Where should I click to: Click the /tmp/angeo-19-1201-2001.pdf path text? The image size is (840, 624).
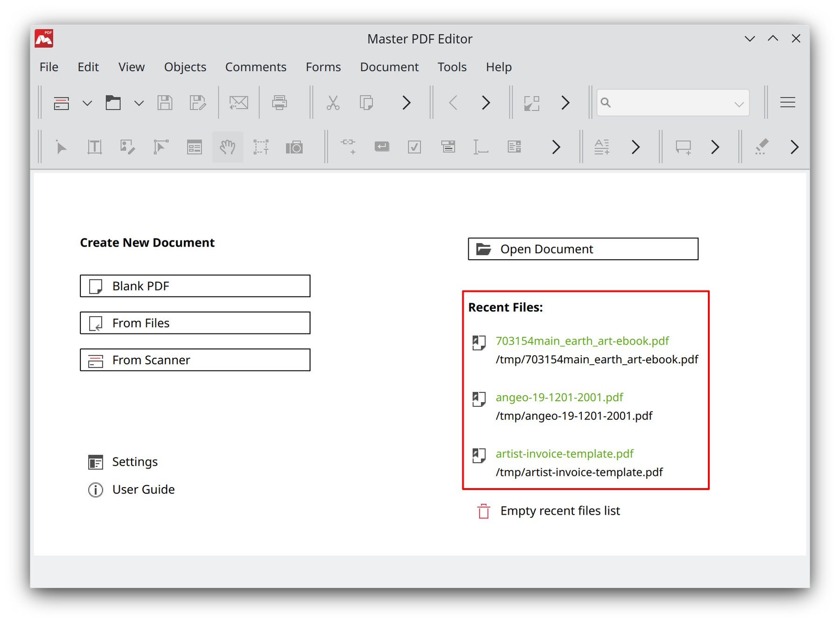pos(574,416)
